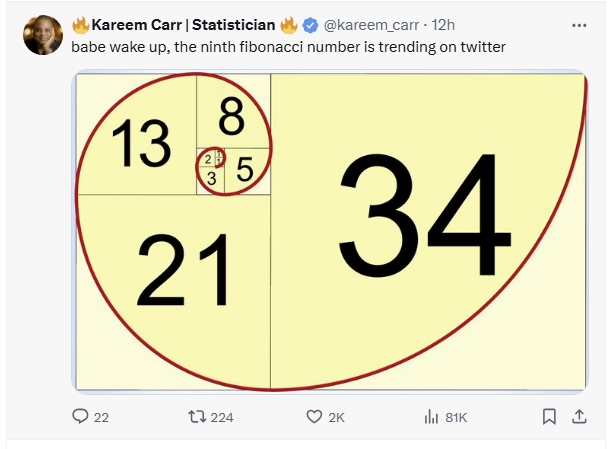Screen dimensions: 612x449
Task: Click the 2K likes count
Action: [336, 418]
